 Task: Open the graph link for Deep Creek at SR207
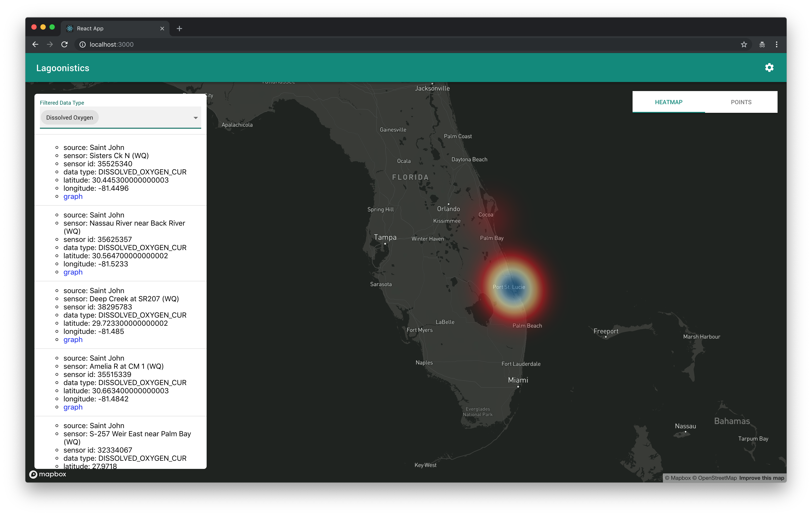(x=73, y=339)
